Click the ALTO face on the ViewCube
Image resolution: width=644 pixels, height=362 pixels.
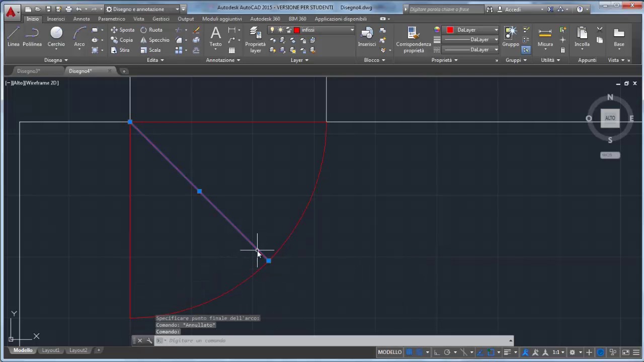coord(610,118)
